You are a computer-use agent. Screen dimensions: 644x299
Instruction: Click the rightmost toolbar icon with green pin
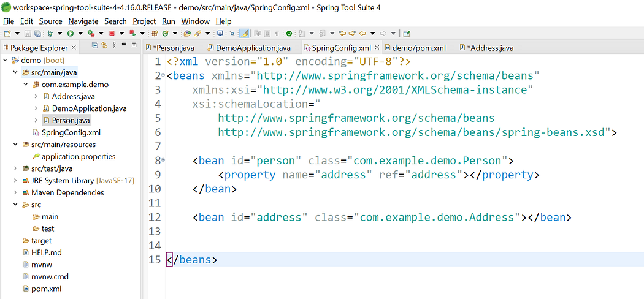tap(407, 33)
